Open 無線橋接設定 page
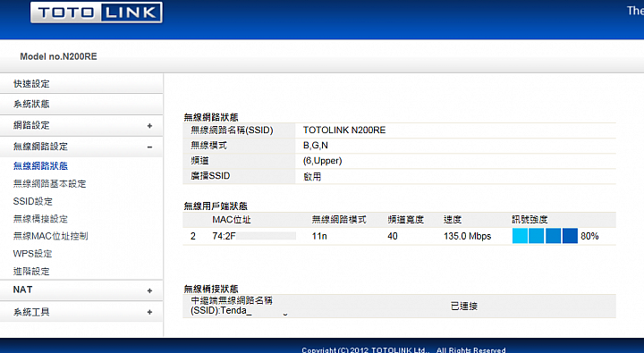The width and height of the screenshot is (644, 353). pyautogui.click(x=40, y=219)
